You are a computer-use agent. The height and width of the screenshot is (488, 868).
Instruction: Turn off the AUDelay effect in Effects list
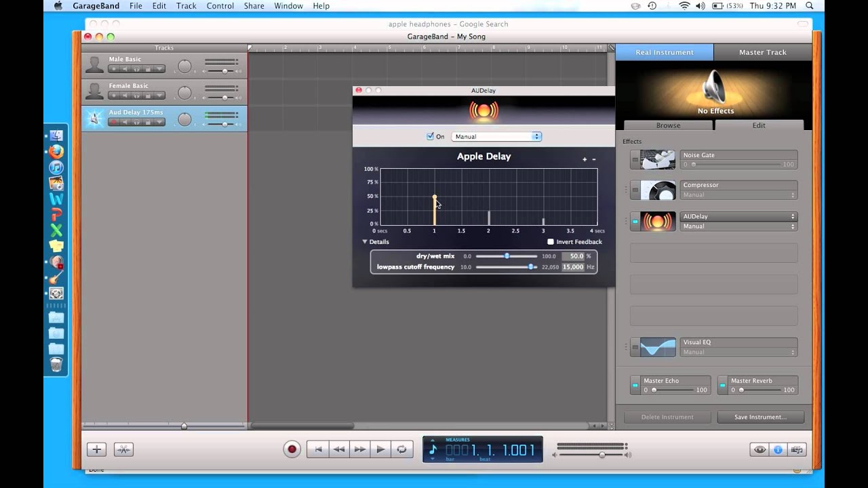tap(635, 222)
